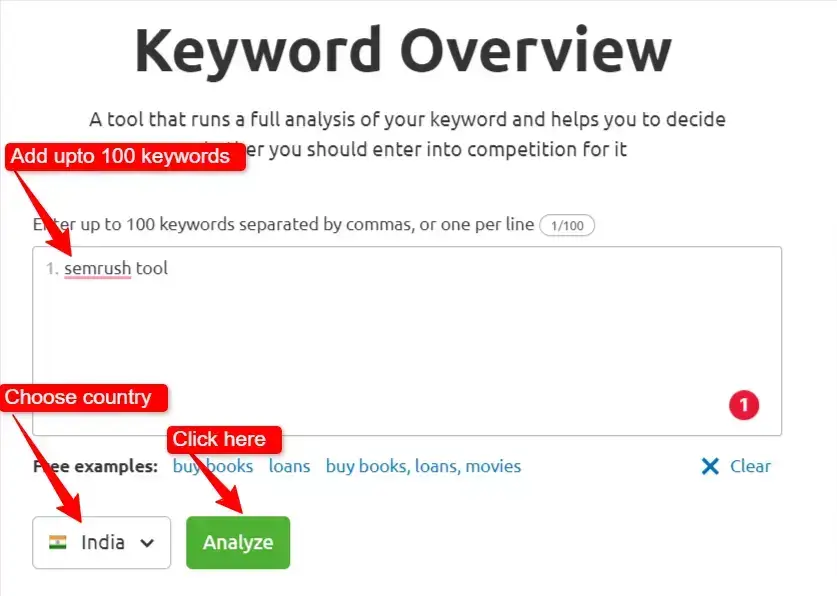Open the country selection dropdown
This screenshot has height=596, width=837.
click(x=100, y=542)
